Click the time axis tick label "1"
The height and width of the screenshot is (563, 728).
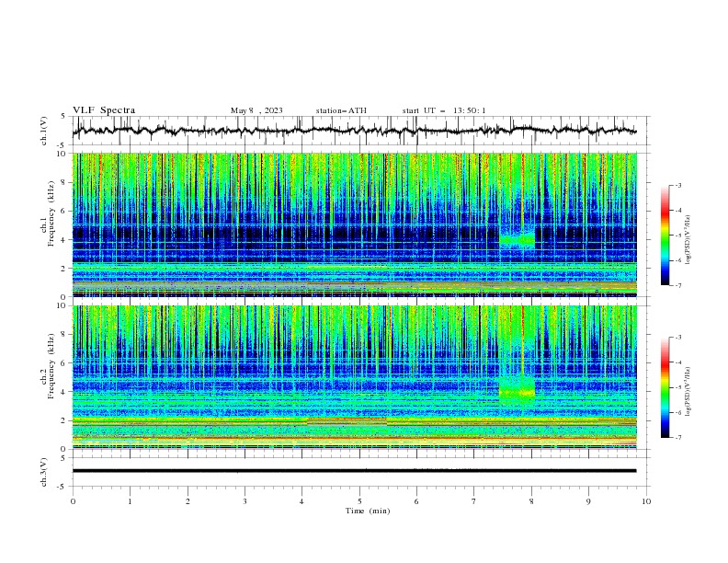point(130,501)
